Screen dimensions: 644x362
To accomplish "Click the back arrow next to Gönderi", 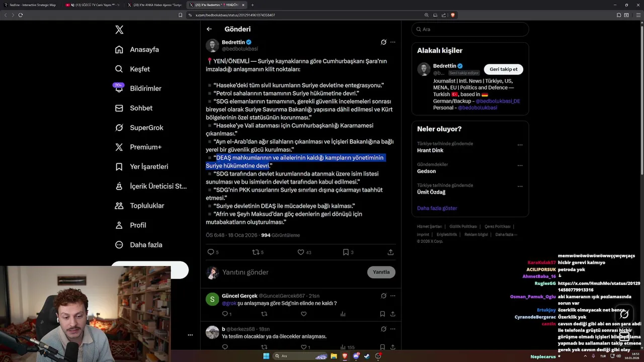I will click(209, 29).
